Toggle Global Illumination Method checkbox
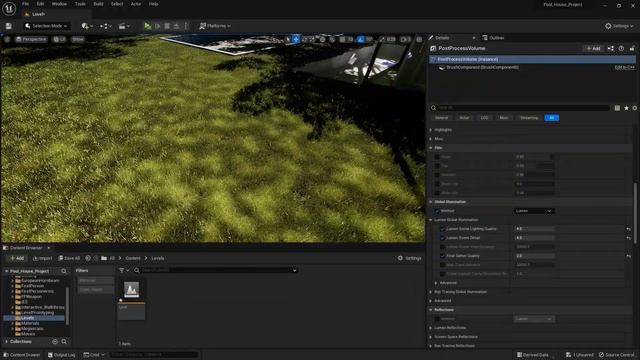The height and width of the screenshot is (360, 640). tap(437, 211)
